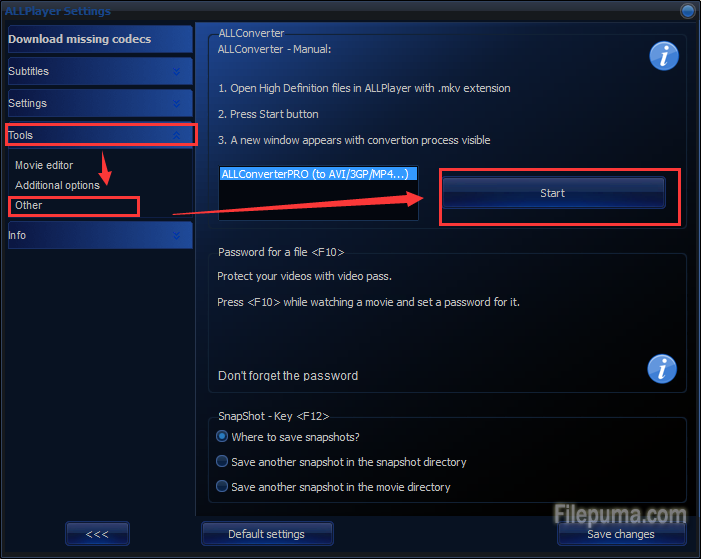This screenshot has height=559, width=701.
Task: Click the ALLConverter info icon
Action: (x=663, y=56)
